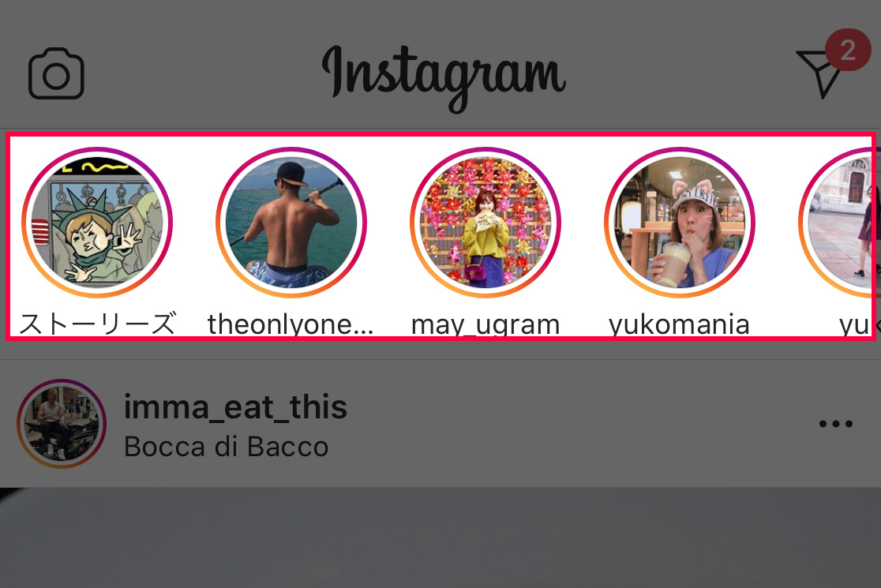The image size is (881, 588).
Task: Open yukomania story avatar with drink
Action: click(x=679, y=223)
